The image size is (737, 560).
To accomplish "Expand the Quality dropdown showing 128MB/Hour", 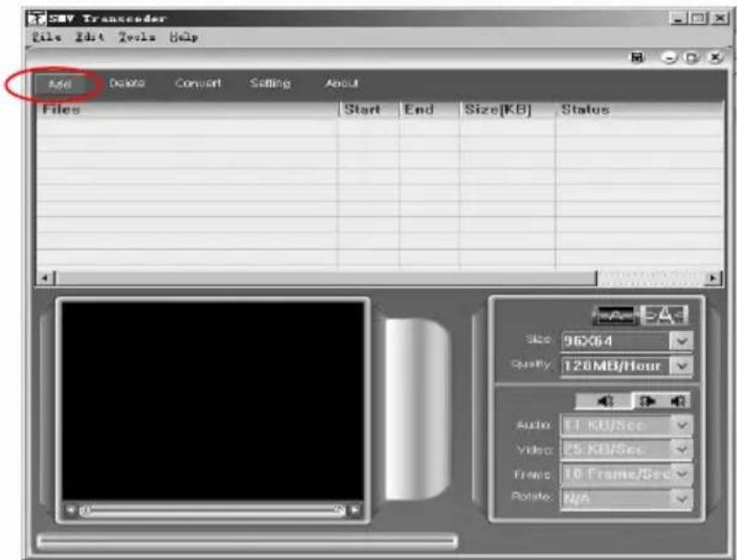I will point(682,365).
